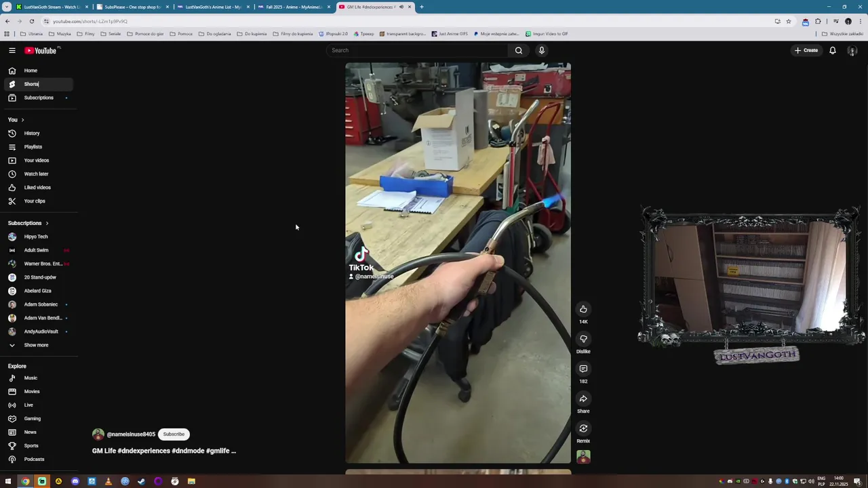The image size is (868, 488).
Task: Share the current short
Action: pos(583,399)
